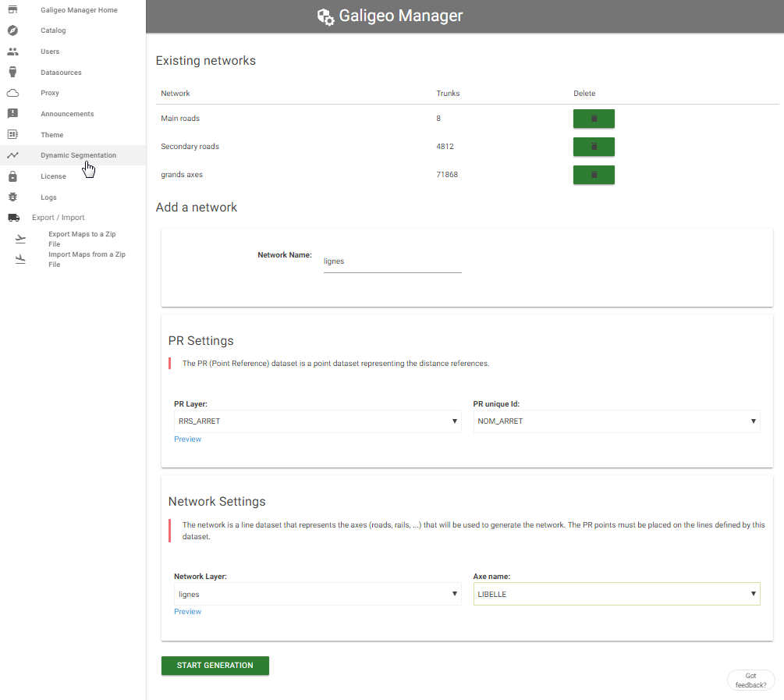This screenshot has height=700, width=784.
Task: Click Preview link under PR Layer
Action: tap(187, 439)
